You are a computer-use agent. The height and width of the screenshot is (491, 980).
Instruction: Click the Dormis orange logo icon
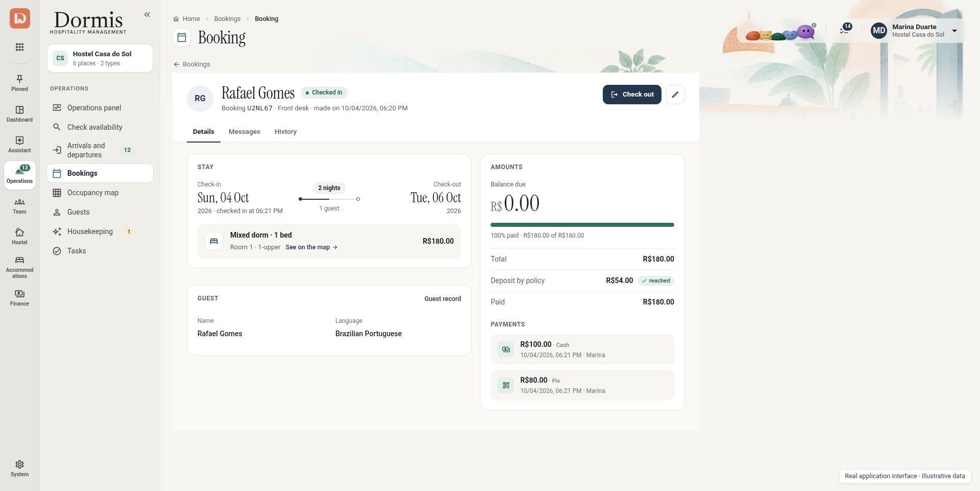click(x=19, y=18)
